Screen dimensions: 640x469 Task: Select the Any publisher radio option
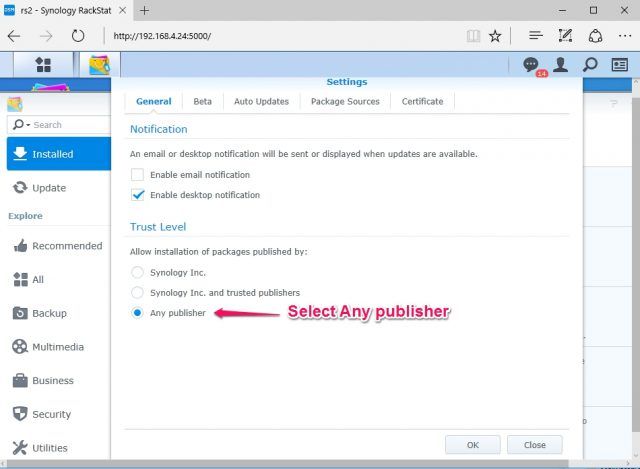pyautogui.click(x=137, y=313)
